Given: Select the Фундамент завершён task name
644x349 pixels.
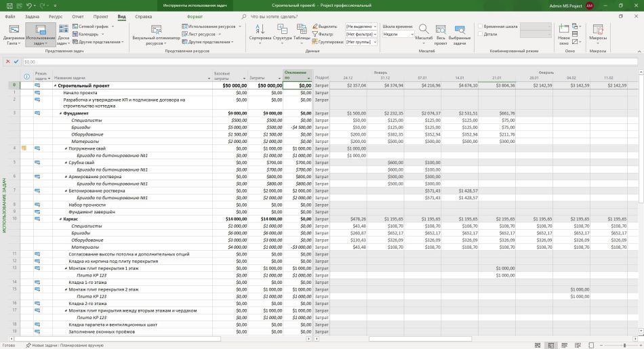Looking at the screenshot, I should 92,212.
